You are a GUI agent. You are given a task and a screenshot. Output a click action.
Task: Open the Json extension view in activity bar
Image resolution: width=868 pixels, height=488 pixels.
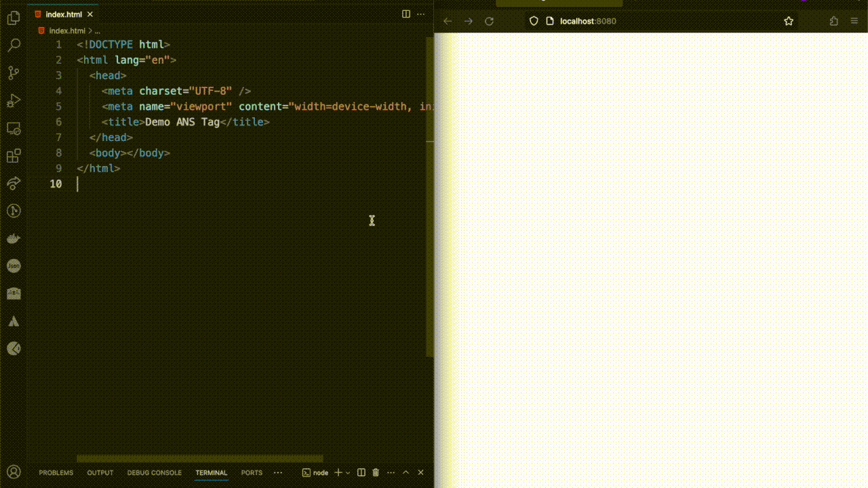point(14,266)
